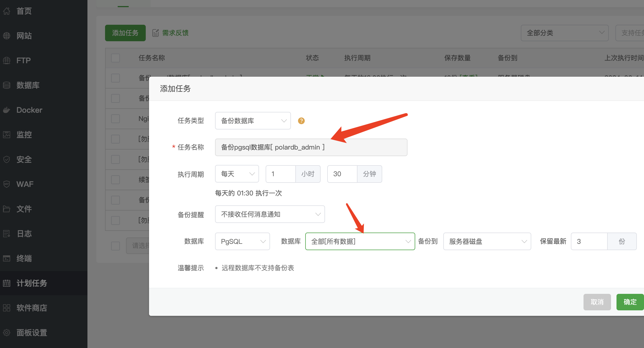Click the Docker whale icon
Image resolution: width=644 pixels, height=348 pixels.
tap(7, 110)
